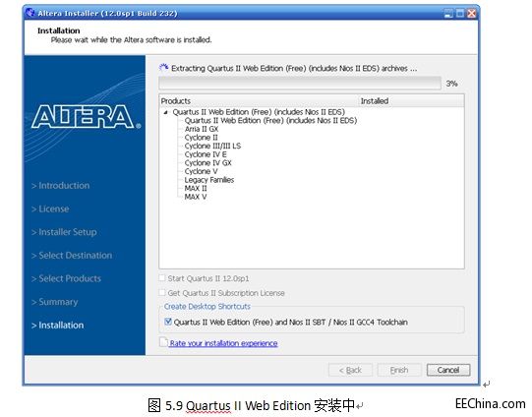
Task: Check Get Quartus II Subscription License
Action: pyautogui.click(x=162, y=292)
